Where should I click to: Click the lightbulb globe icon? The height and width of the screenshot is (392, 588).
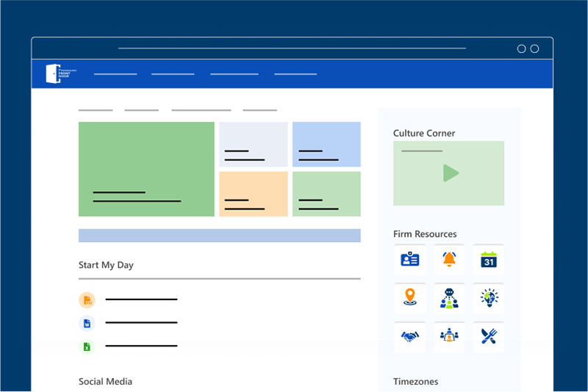(489, 298)
